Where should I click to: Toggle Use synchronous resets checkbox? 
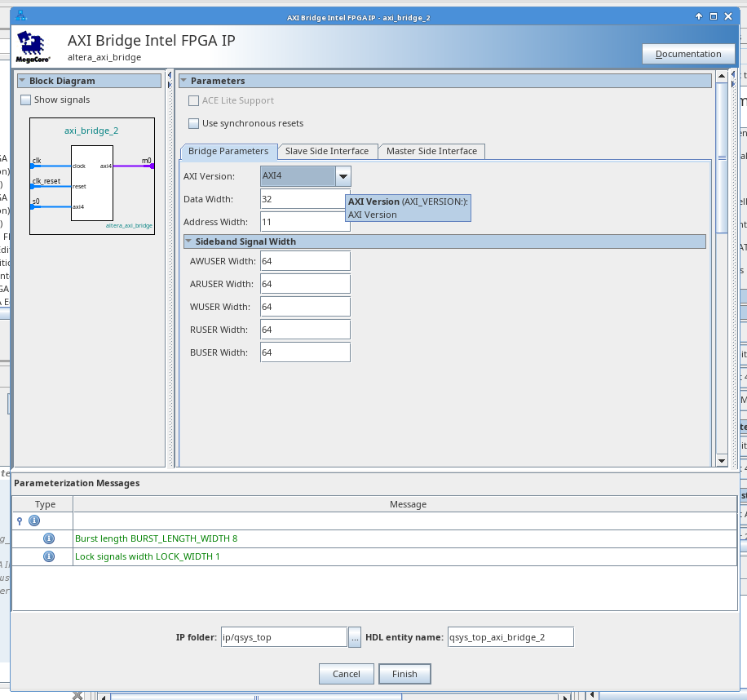pyautogui.click(x=194, y=123)
